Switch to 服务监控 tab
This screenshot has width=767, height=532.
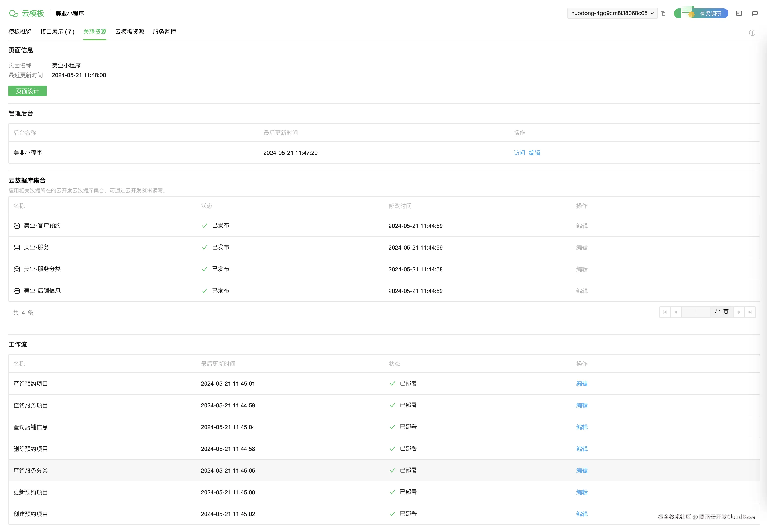pyautogui.click(x=164, y=32)
